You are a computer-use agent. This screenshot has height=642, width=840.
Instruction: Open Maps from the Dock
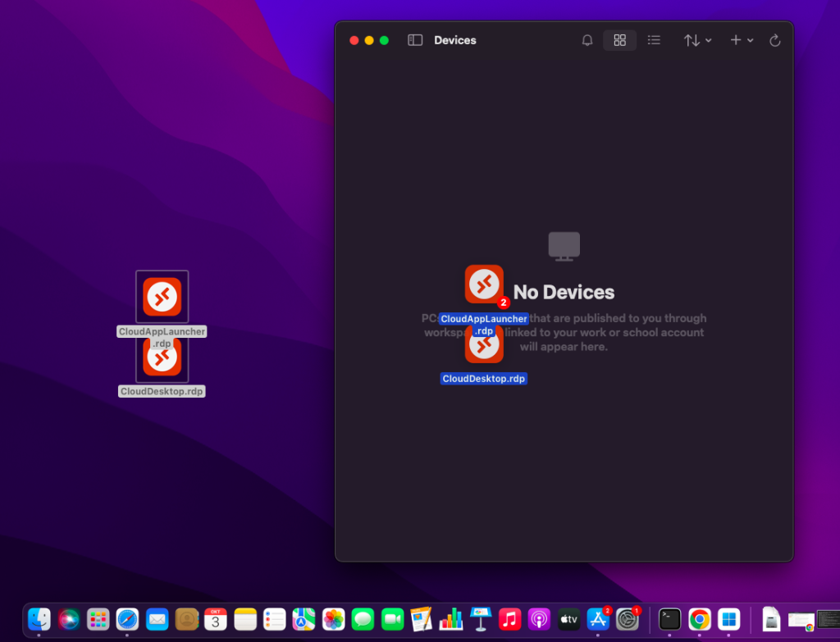point(304,620)
